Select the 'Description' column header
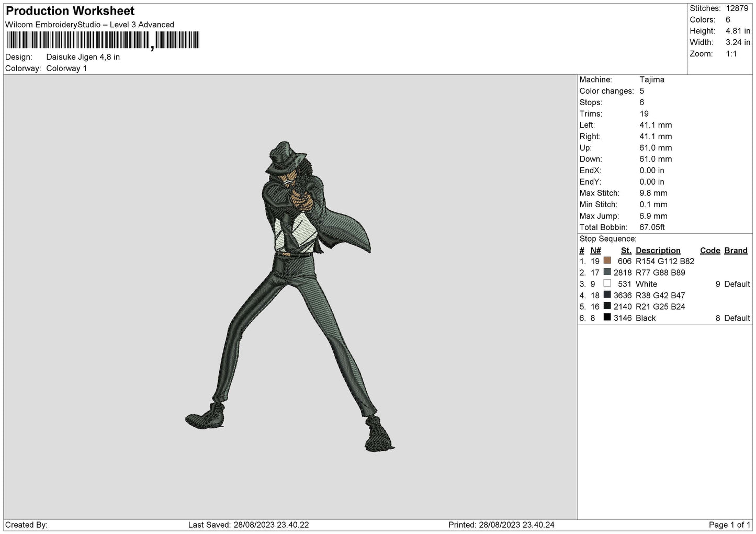 point(658,251)
